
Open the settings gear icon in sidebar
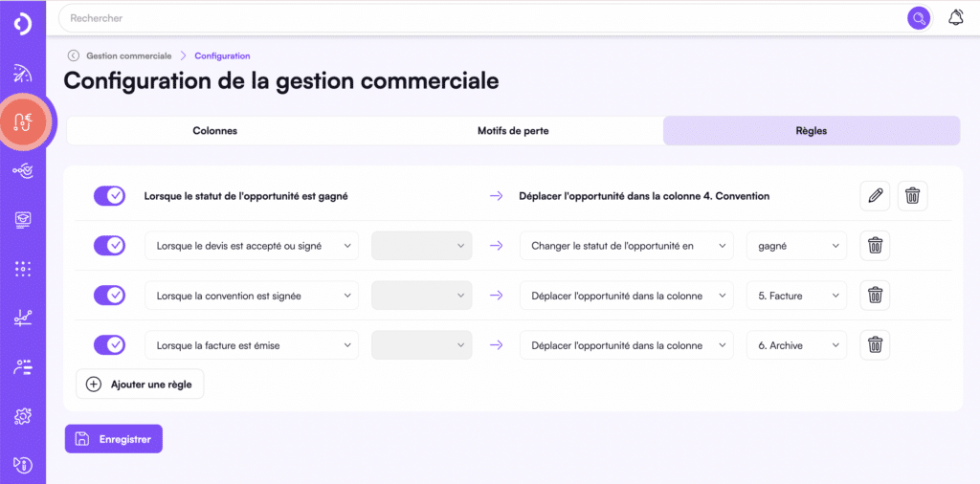[23, 416]
